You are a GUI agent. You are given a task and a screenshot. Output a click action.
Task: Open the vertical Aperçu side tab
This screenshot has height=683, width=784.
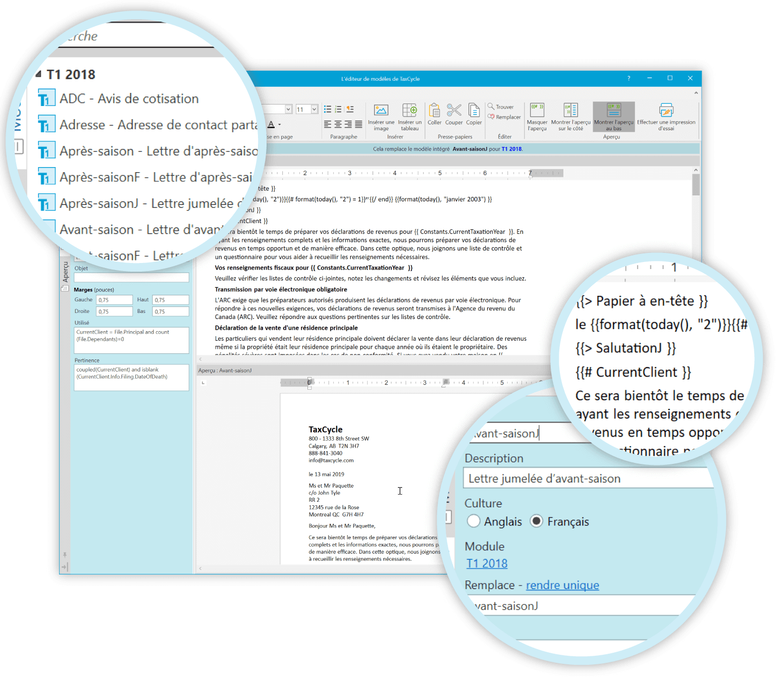tap(65, 272)
